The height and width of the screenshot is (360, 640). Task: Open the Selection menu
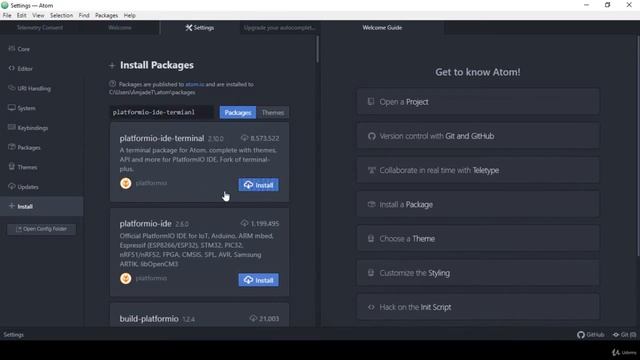pos(61,16)
